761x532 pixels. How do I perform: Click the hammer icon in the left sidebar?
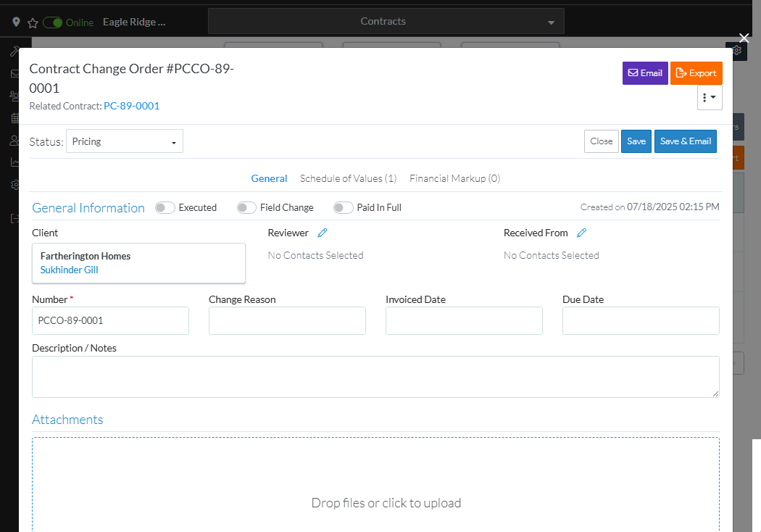coord(14,52)
